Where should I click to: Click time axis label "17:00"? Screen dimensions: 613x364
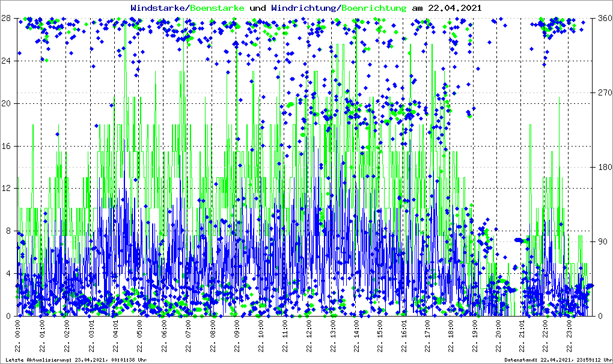427,329
